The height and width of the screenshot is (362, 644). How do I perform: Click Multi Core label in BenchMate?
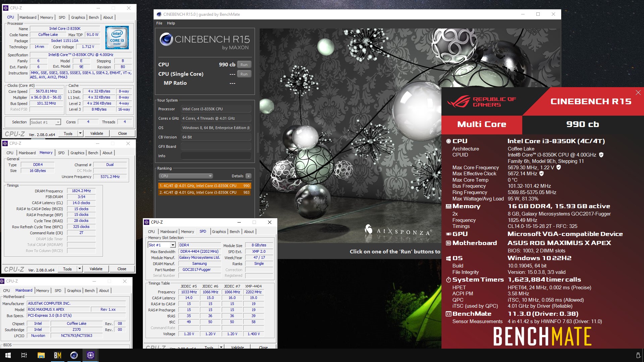click(482, 124)
